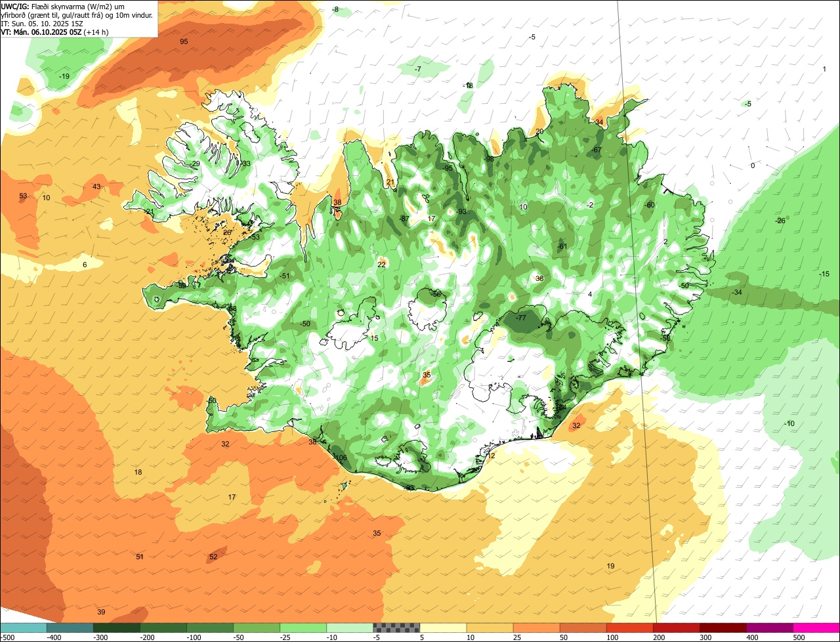Click the map value '-18' north of Iceland

[x=468, y=85]
